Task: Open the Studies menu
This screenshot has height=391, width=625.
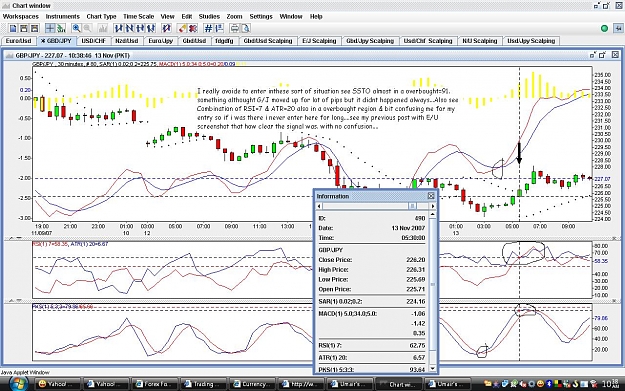Action: [209, 16]
